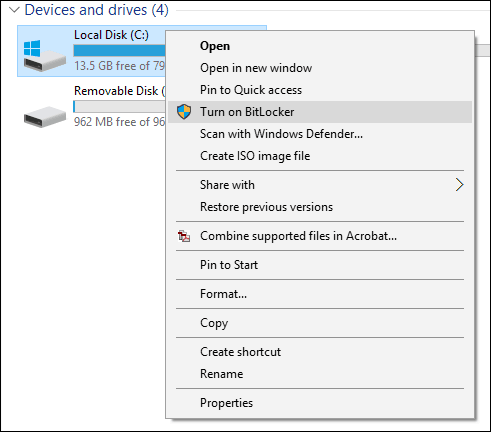Click the Local Disk (C:) capacity bar
The width and height of the screenshot is (491, 432).
119,50
